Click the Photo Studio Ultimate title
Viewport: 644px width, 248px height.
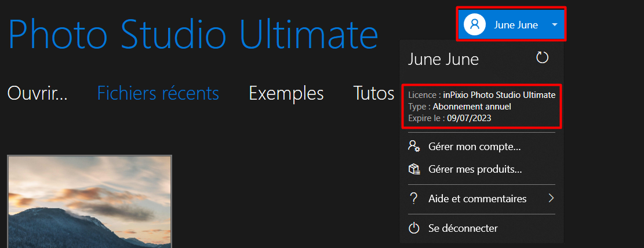click(x=193, y=35)
